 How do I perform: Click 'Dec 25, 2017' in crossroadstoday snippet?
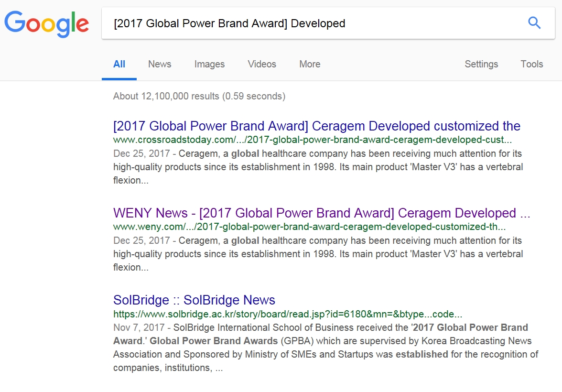coord(141,153)
